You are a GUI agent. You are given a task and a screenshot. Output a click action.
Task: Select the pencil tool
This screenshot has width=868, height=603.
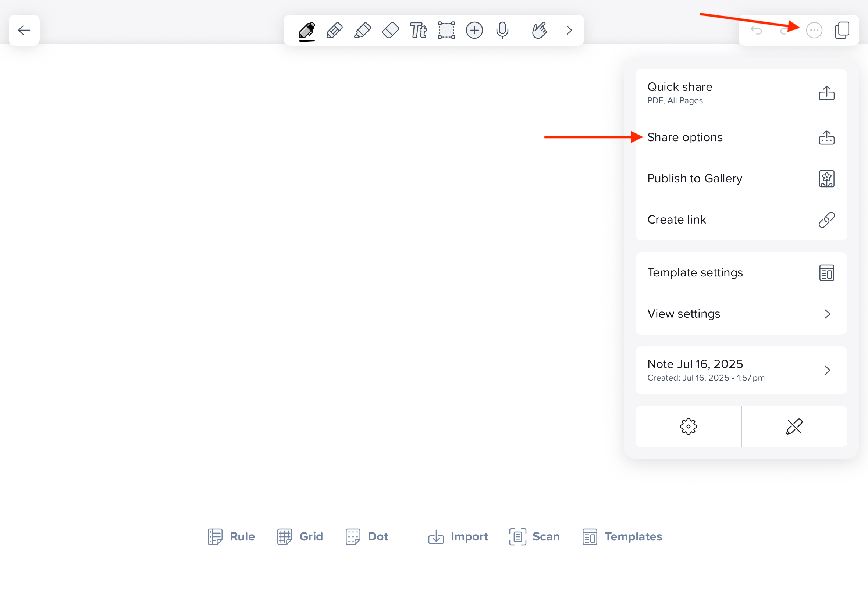click(334, 30)
